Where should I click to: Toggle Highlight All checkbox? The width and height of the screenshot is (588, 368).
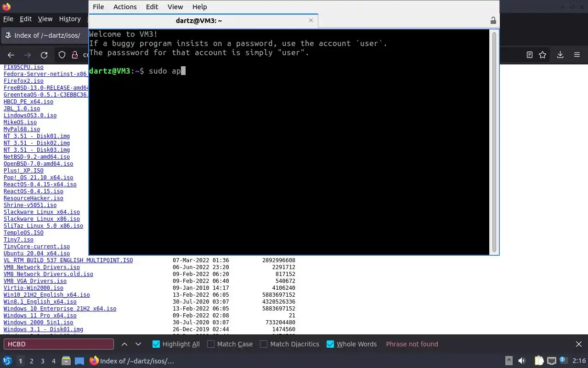tap(175, 344)
